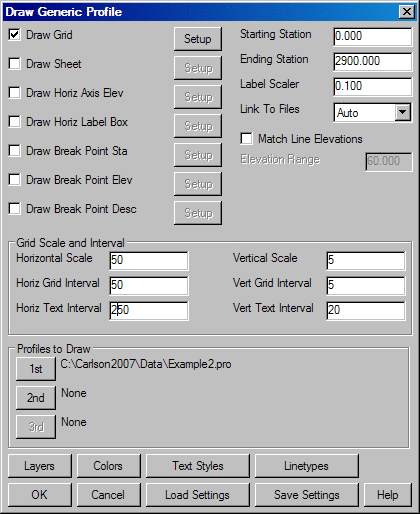The height and width of the screenshot is (514, 420).
Task: Open Setup for Draw Grid
Action: tap(198, 39)
